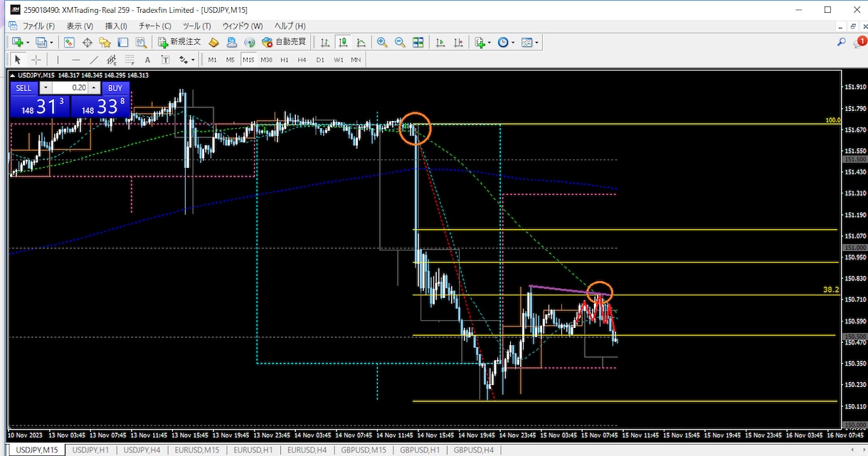Open the Strategy Tester icon
The image size is (868, 456).
[141, 43]
